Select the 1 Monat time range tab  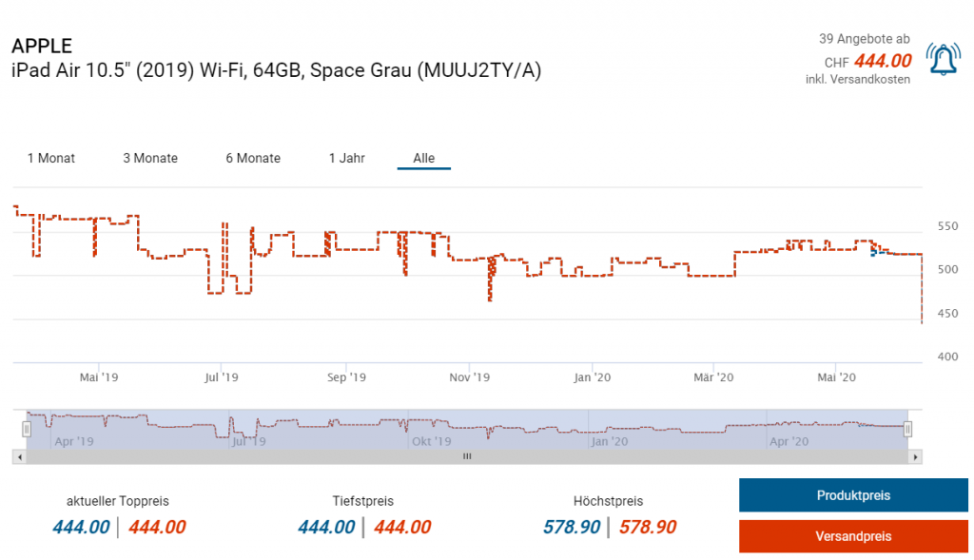coord(51,159)
